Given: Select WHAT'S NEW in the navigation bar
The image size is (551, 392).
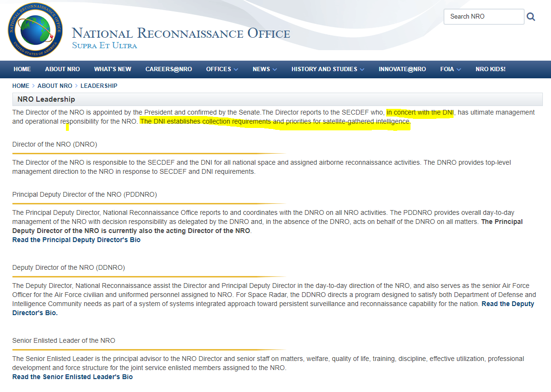Looking at the screenshot, I should [113, 69].
